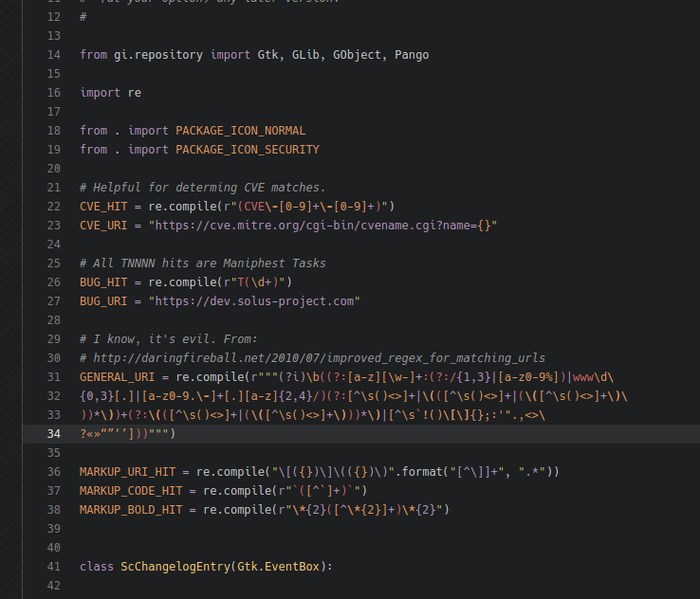Click the dev.solus-project.com URL string

[x=254, y=301]
